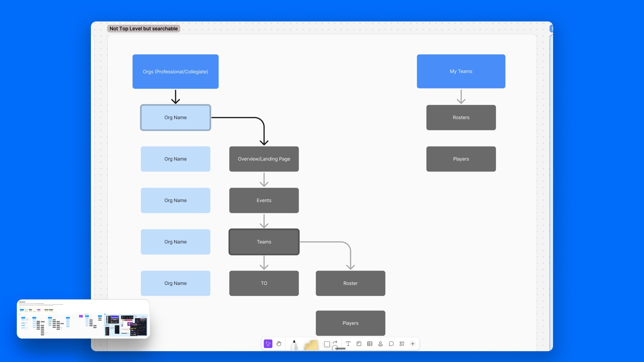Select the arrow from My Teams to Rosters
This screenshot has width=644, height=362.
tap(461, 97)
